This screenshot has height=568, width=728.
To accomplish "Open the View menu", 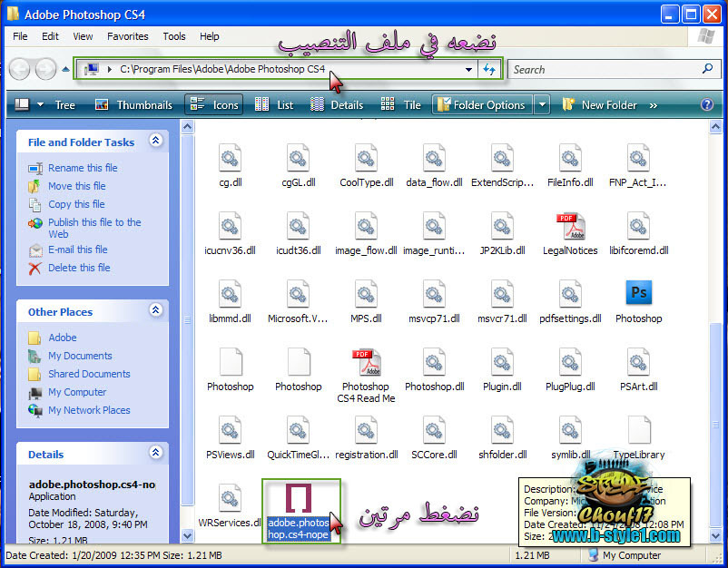I will pyautogui.click(x=83, y=36).
